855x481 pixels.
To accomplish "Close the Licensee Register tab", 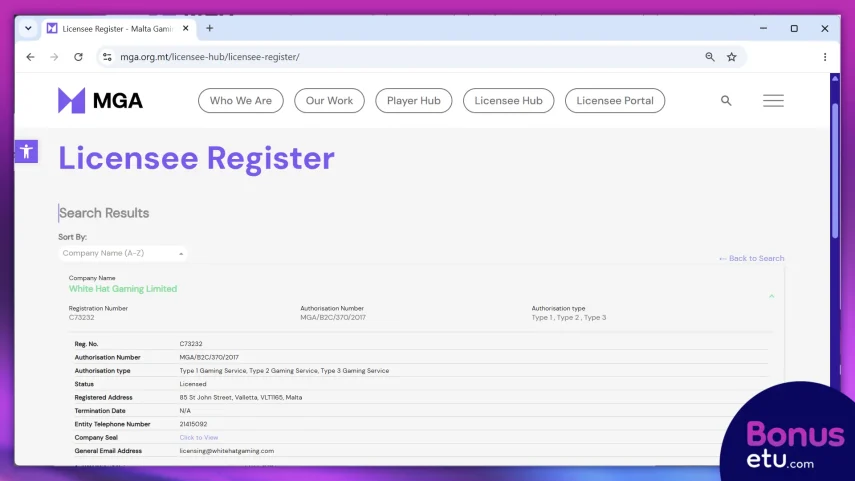I will tap(185, 28).
